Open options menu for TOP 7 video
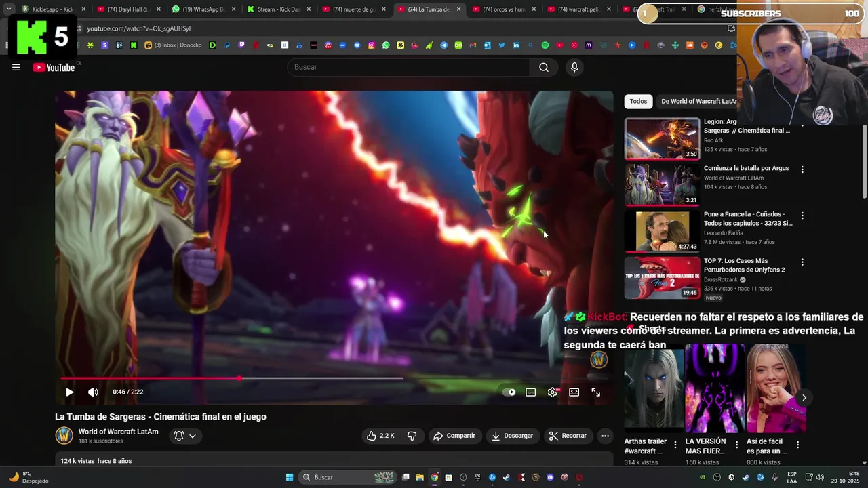Screen dimensions: 868x488 [x=802, y=262]
